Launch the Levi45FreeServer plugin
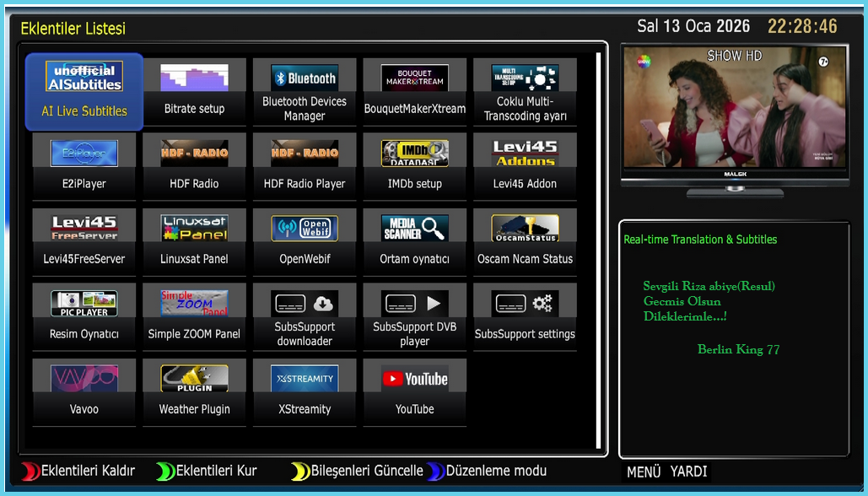Screen dimensions: 868x496 coord(84,242)
